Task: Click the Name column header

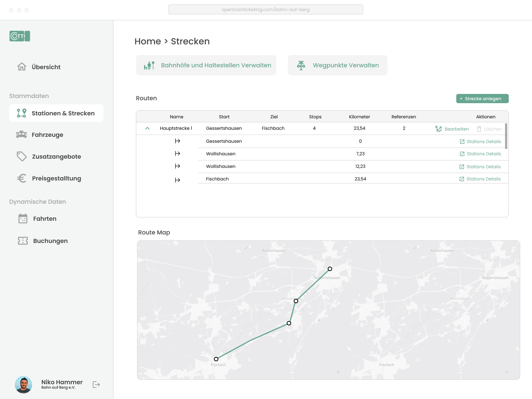Action: 177,117
